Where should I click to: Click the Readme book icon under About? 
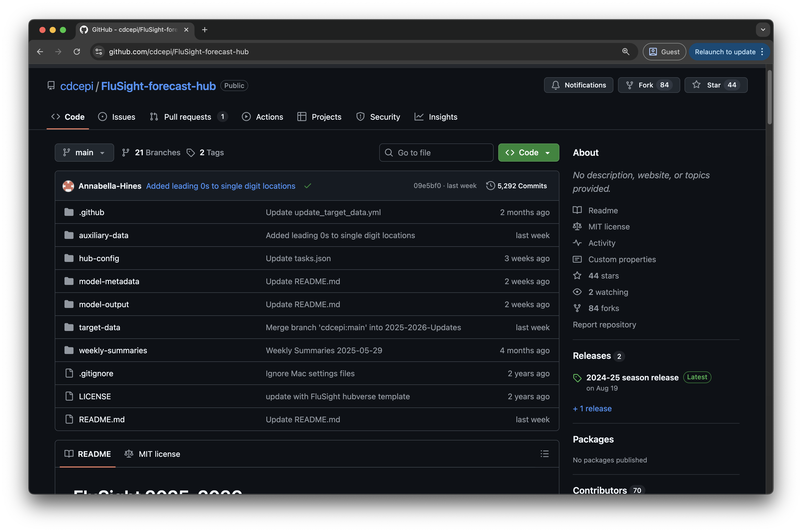tap(577, 210)
